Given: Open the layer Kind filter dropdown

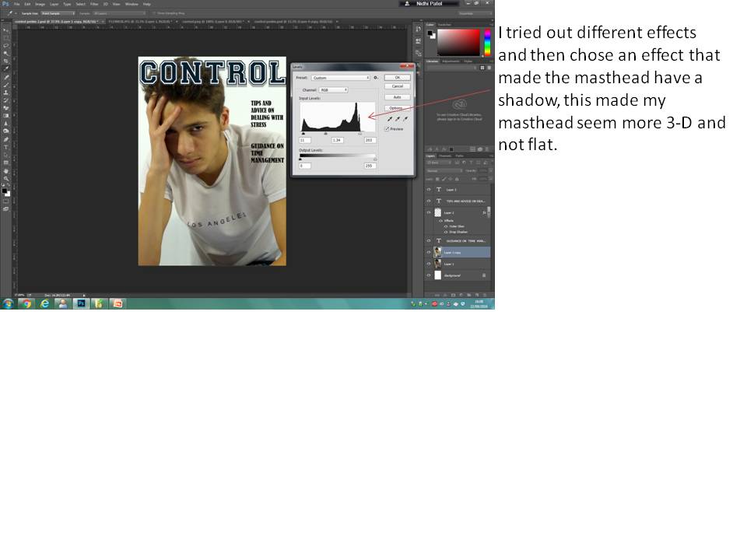Looking at the screenshot, I should [x=438, y=163].
